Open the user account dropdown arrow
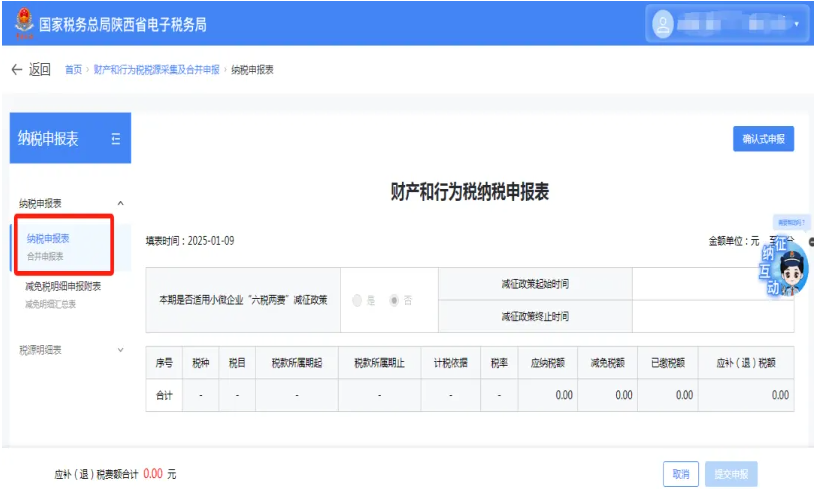 click(x=796, y=24)
